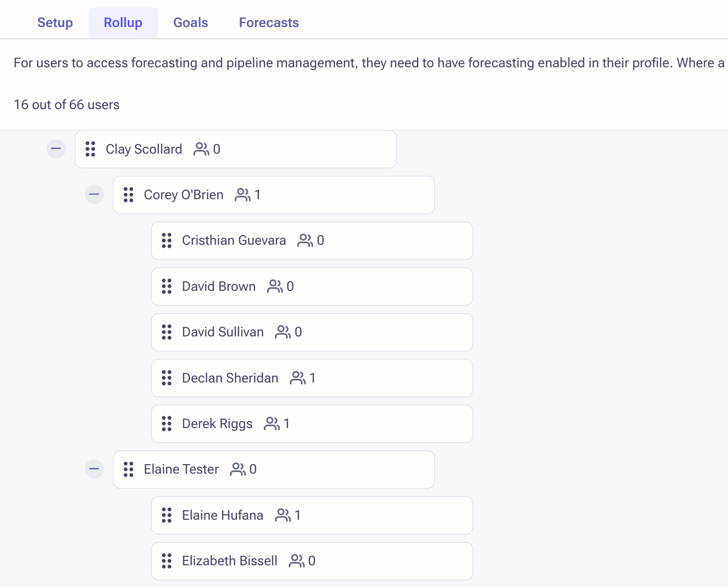Select the Declan Sheridan card
Viewport: 728px width, 587px height.
[x=312, y=378]
